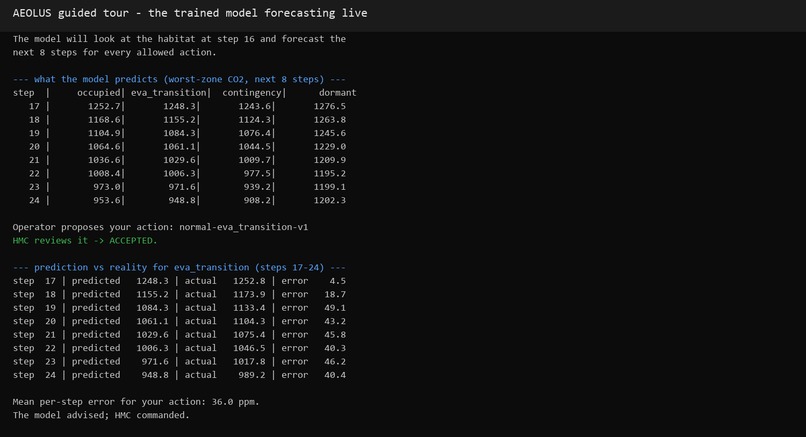
Task: Select occupied value 1064.6 at step 20
Action: tap(104, 147)
